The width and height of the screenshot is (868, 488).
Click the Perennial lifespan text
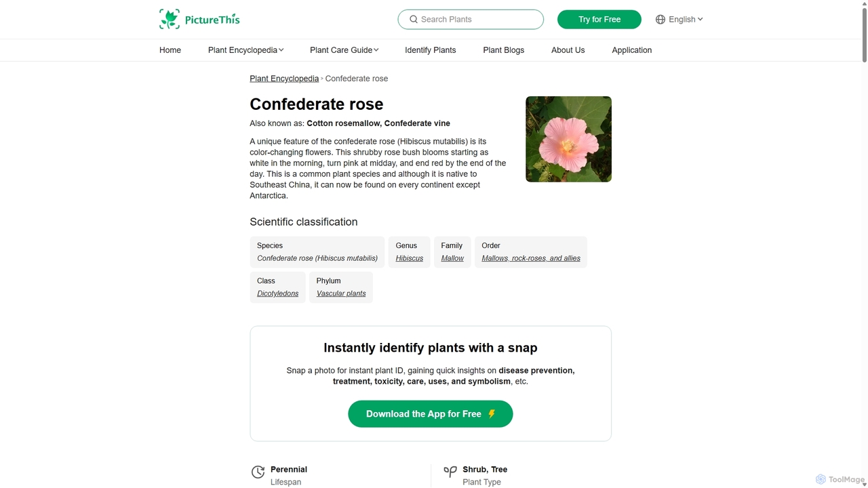289,469
